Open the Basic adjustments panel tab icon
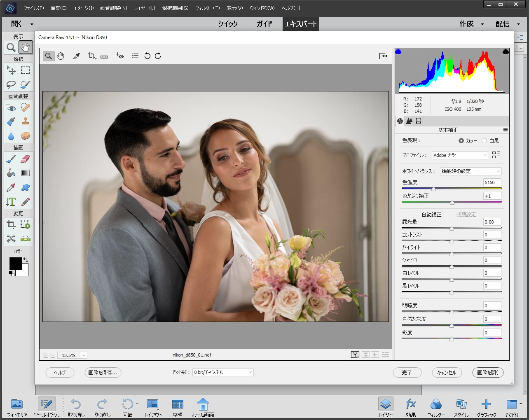 point(400,121)
